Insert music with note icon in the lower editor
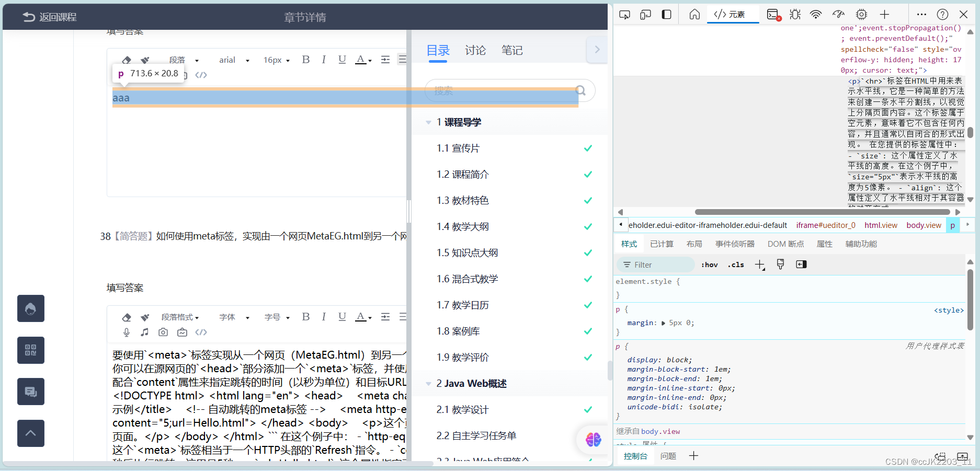980x471 pixels. pos(145,332)
